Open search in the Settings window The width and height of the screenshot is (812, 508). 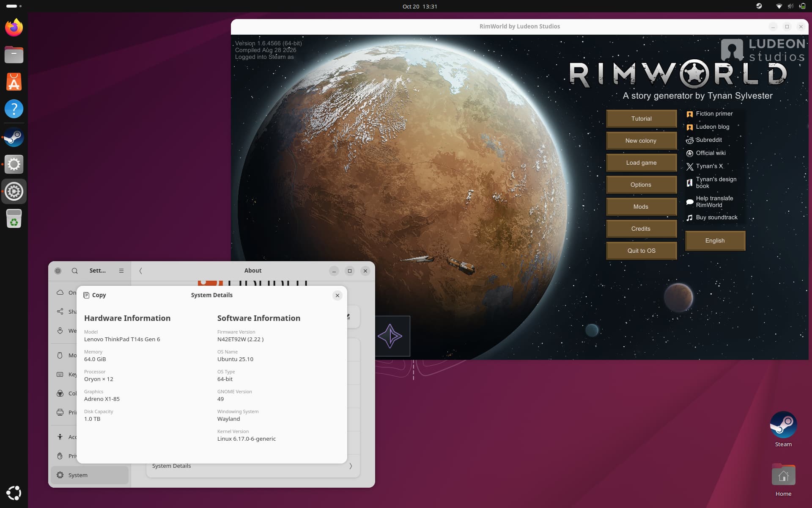point(75,271)
